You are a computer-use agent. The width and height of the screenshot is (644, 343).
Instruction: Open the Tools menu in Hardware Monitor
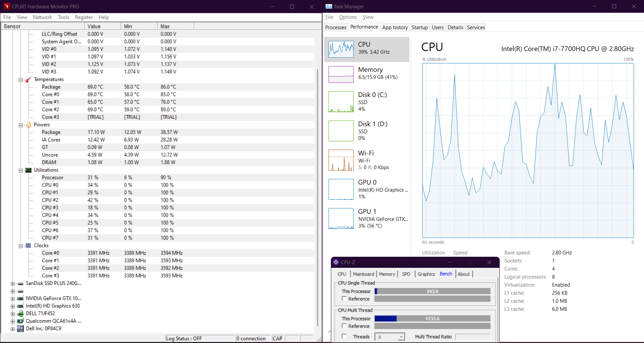pos(63,17)
